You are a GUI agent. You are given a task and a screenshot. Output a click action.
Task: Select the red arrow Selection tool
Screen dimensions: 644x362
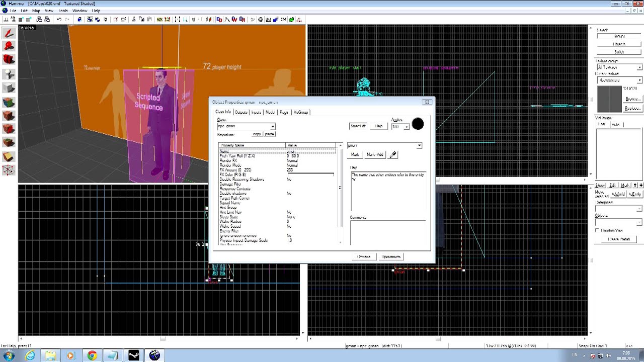(x=9, y=33)
